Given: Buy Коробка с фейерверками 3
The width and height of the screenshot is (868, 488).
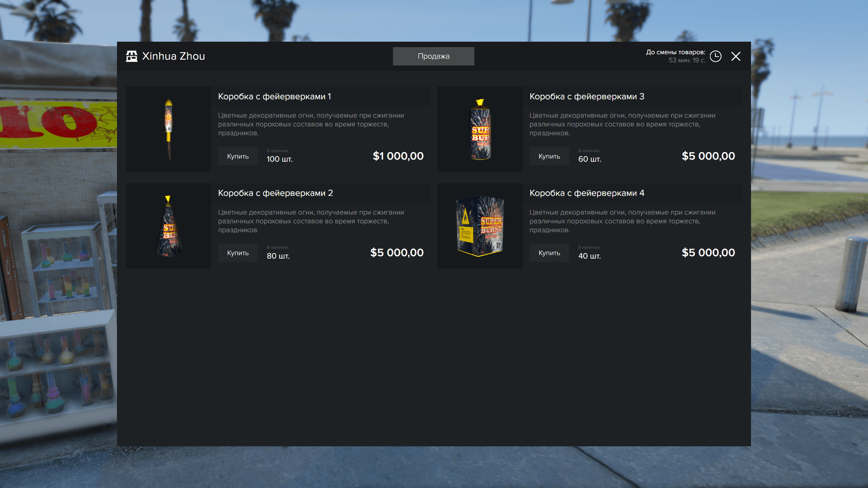Looking at the screenshot, I should [x=549, y=156].
